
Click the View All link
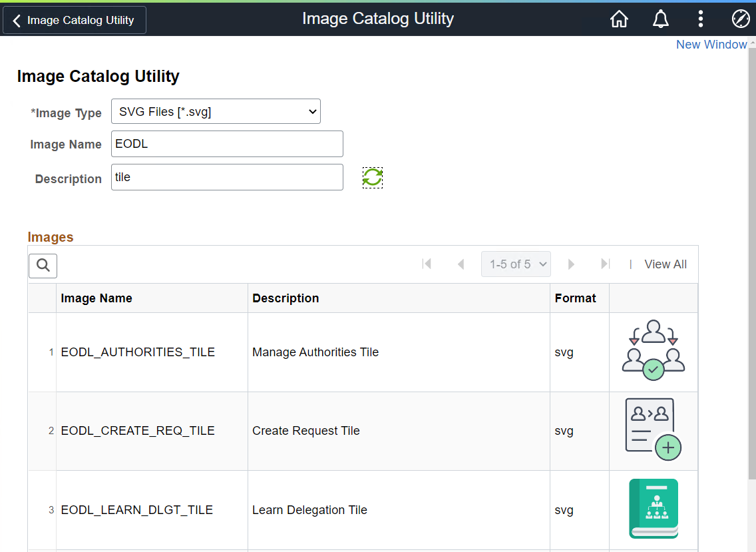(x=665, y=264)
